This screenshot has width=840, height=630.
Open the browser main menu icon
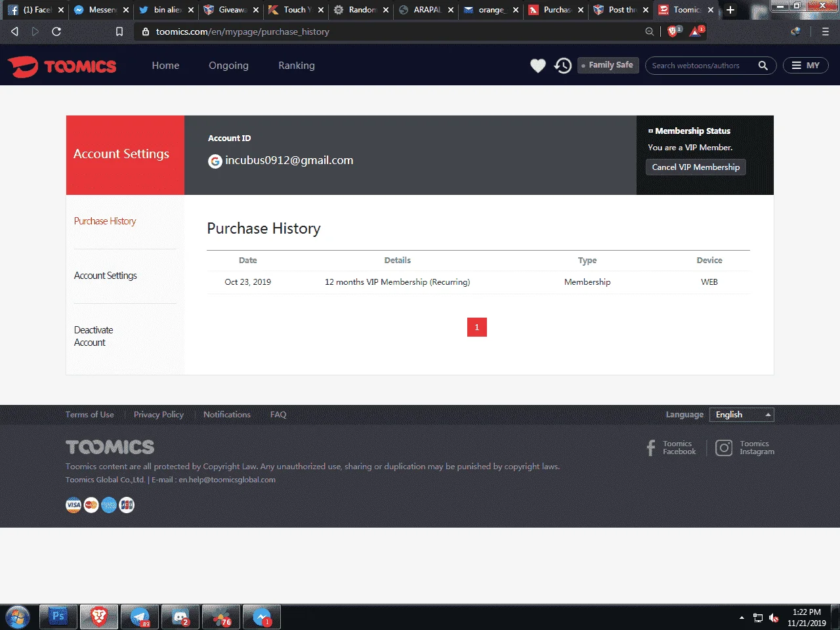825,31
